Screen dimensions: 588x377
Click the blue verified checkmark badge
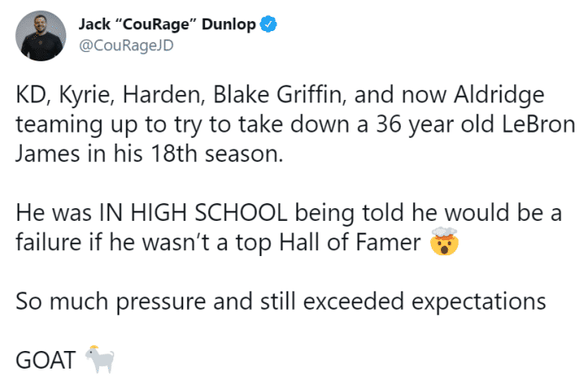click(x=267, y=25)
